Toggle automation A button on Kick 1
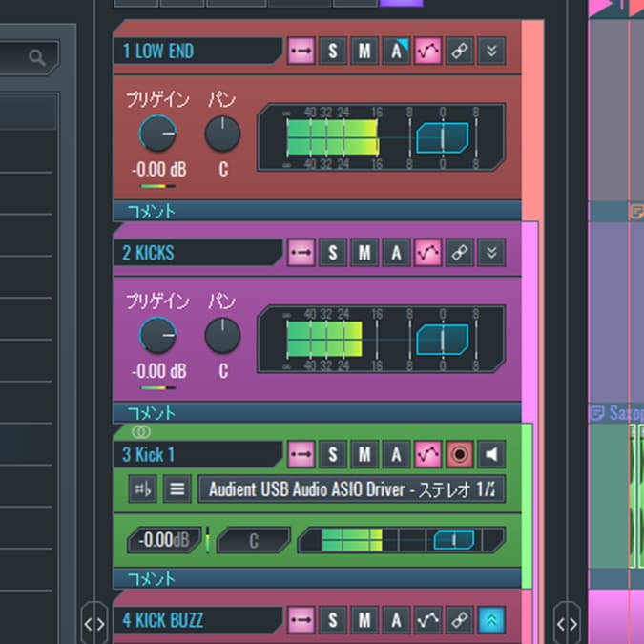 [x=396, y=454]
